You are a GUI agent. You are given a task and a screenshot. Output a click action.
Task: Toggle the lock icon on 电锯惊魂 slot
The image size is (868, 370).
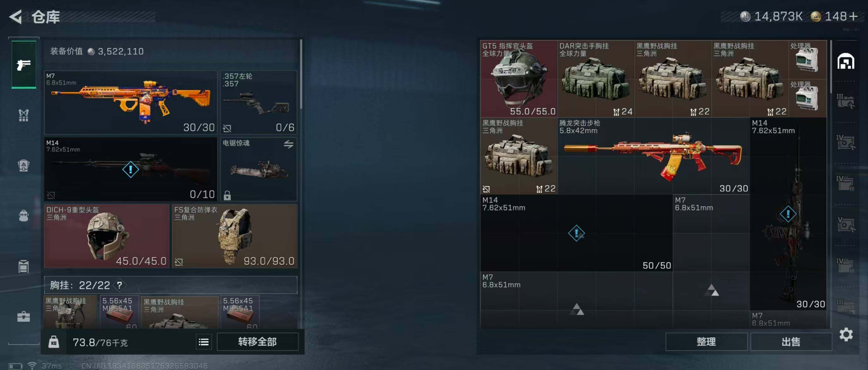(227, 195)
